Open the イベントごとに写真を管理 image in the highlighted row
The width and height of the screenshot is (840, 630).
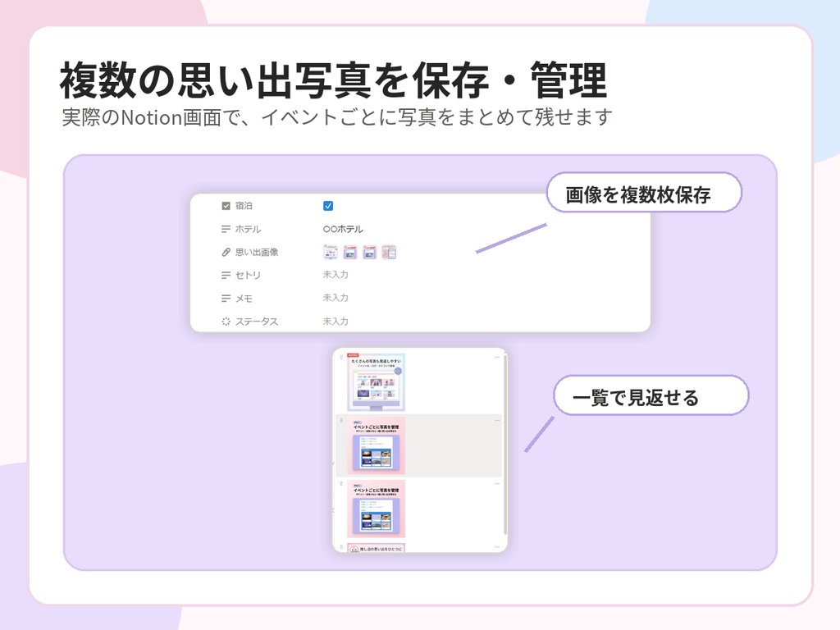[x=376, y=445]
